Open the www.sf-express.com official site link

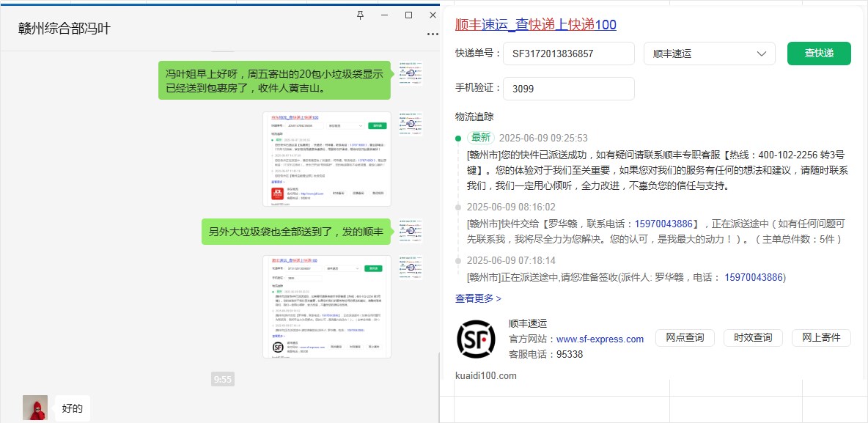(600, 339)
